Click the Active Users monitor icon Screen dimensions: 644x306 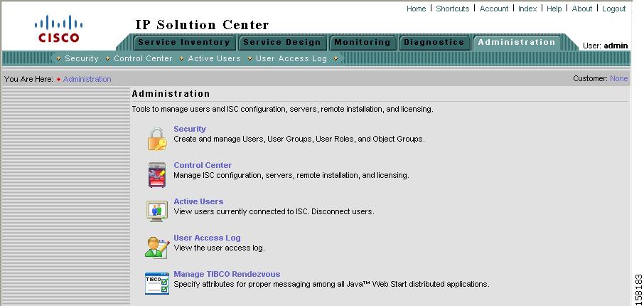coord(157,211)
